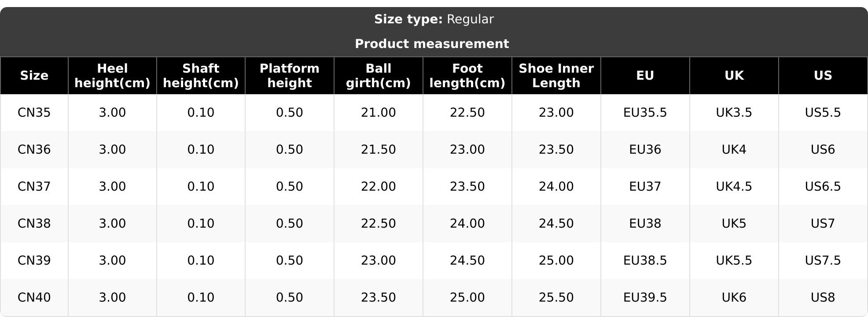Click the CN36 row label
868x317 pixels.
point(34,150)
